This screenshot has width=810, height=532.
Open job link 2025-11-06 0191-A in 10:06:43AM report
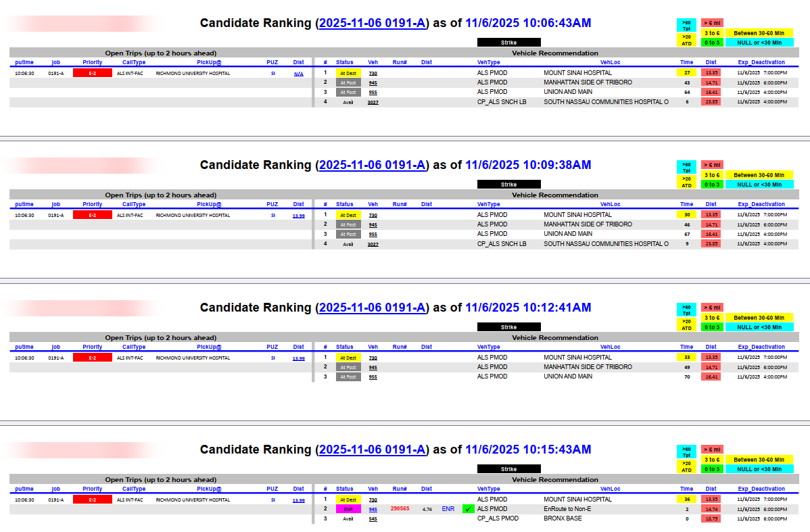coord(373,23)
